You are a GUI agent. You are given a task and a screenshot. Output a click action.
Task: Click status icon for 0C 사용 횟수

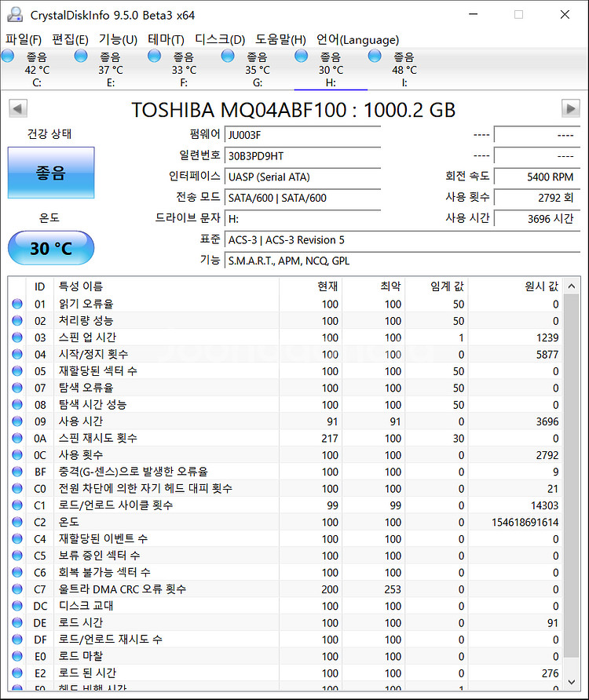(17, 455)
